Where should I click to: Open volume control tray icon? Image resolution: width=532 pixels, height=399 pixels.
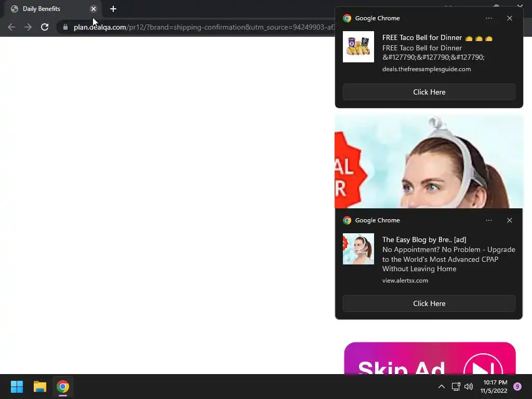pyautogui.click(x=469, y=387)
